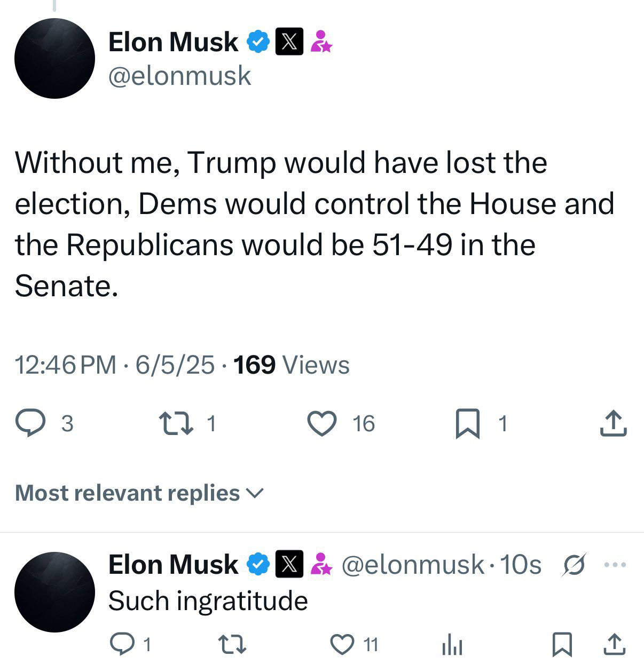View analytics of the 'Such ingratitude' reply
The image size is (644, 672).
[452, 645]
